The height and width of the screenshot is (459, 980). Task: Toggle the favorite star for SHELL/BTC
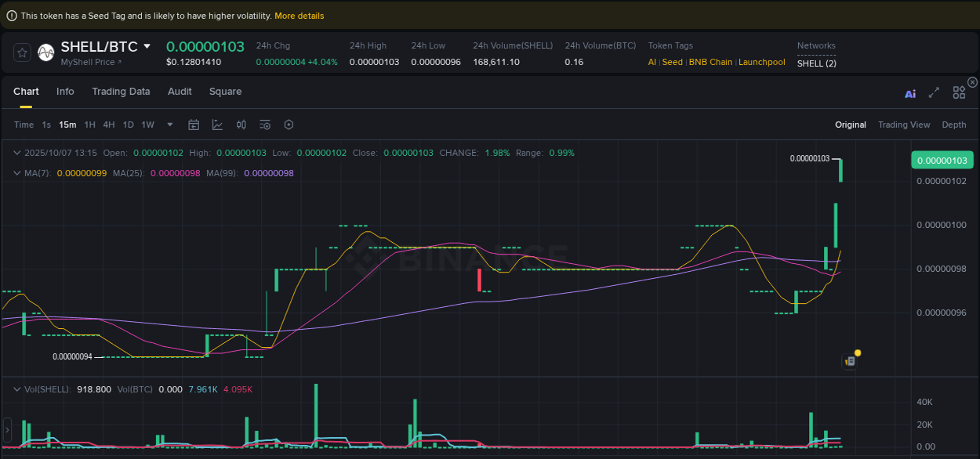pos(22,52)
